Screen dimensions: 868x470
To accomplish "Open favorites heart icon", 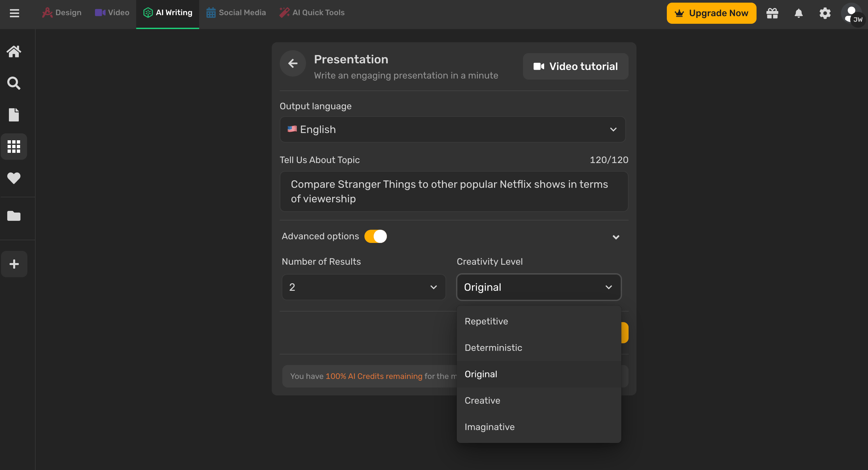I will point(14,178).
